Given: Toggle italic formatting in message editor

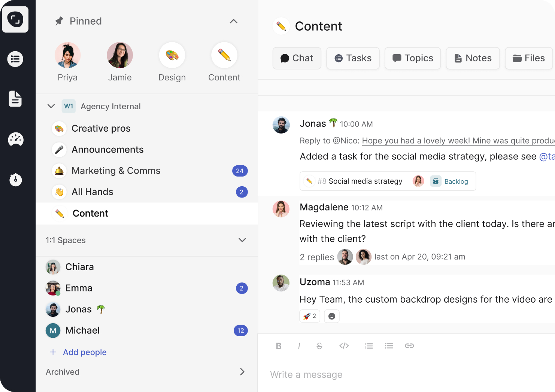Looking at the screenshot, I should click(299, 346).
